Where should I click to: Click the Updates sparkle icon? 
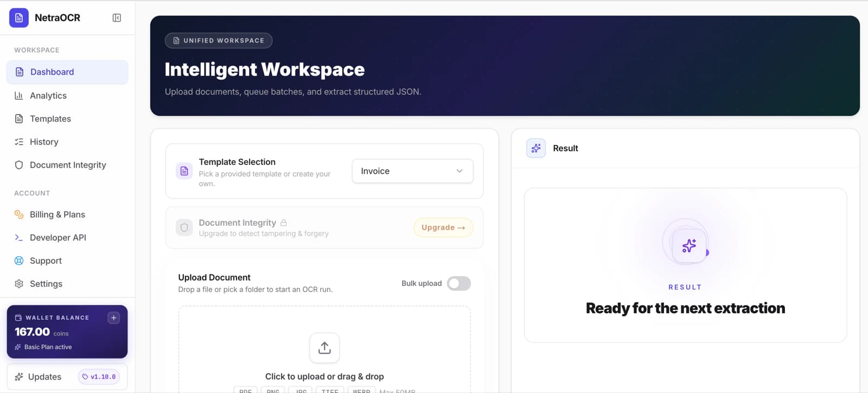click(x=19, y=377)
